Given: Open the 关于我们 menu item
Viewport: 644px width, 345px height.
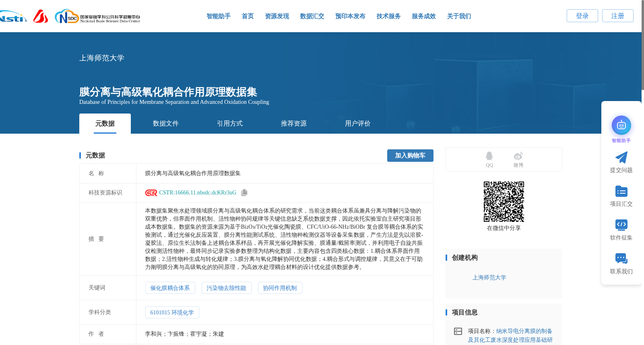Looking at the screenshot, I should [459, 16].
